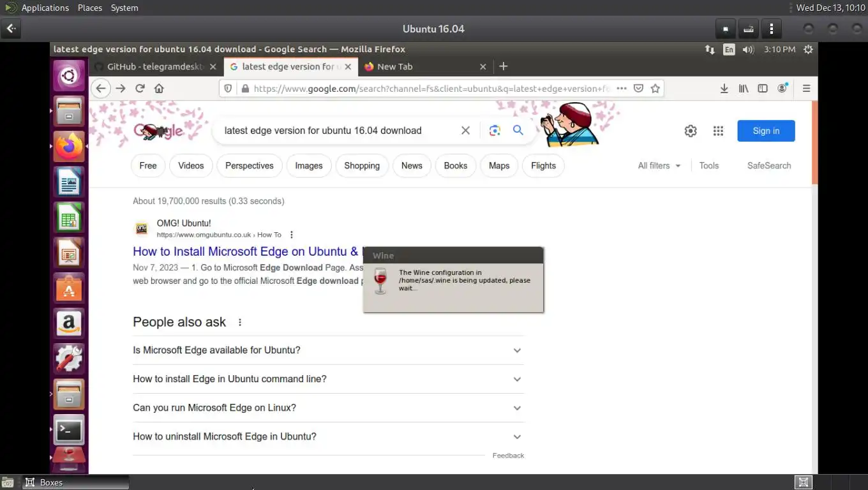This screenshot has height=490, width=868.
Task: Search by image with Google Lens
Action: click(x=495, y=130)
